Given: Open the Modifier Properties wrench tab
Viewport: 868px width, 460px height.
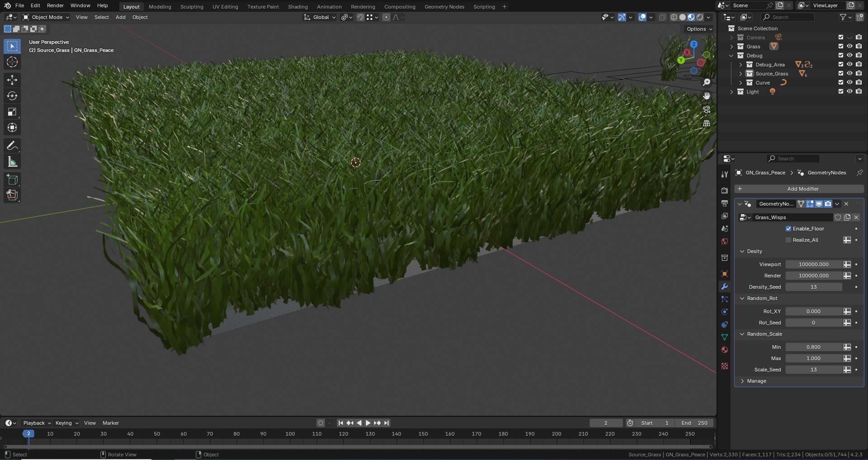Looking at the screenshot, I should pos(724,286).
